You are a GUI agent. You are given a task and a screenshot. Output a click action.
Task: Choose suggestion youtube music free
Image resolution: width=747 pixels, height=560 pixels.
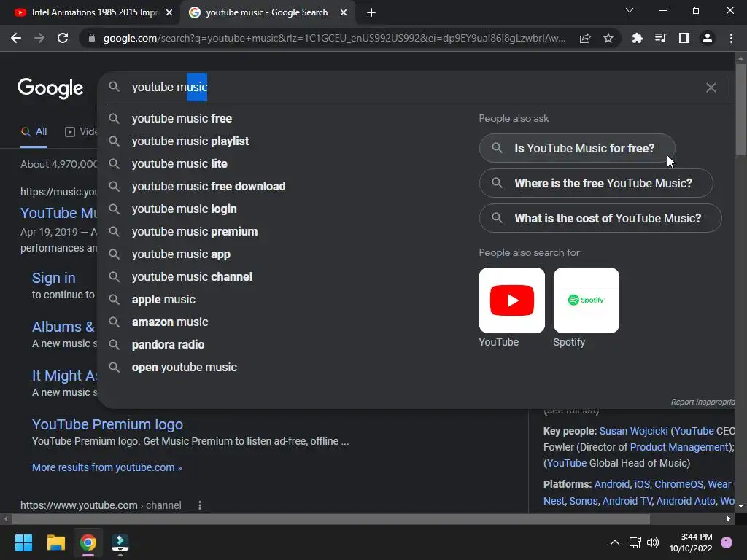(x=182, y=119)
